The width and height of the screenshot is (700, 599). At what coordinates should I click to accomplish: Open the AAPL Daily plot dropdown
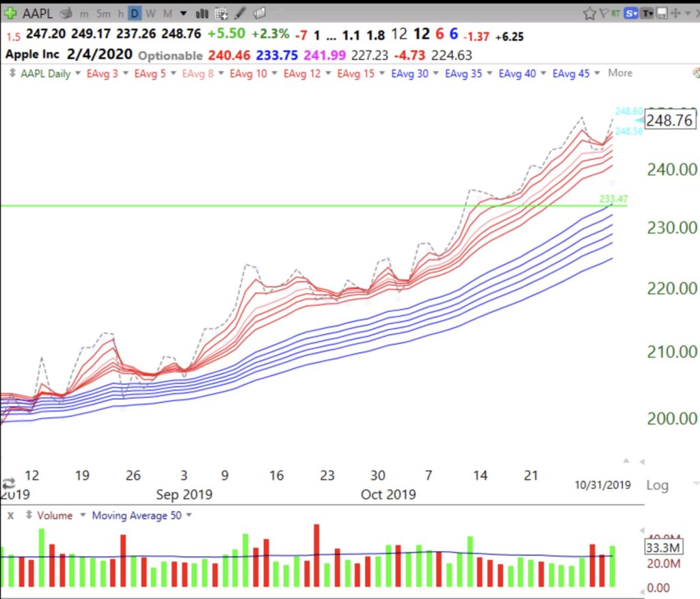(x=78, y=72)
